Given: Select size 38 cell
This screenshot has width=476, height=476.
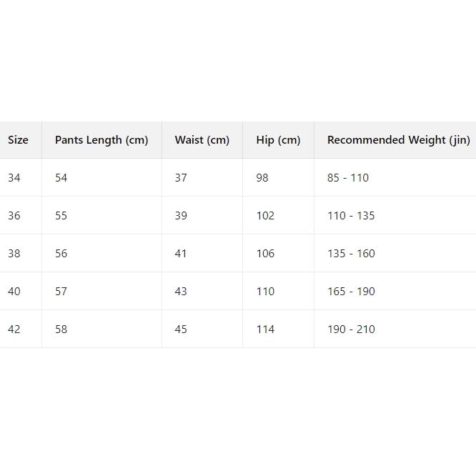Looking at the screenshot, I should coord(14,254).
